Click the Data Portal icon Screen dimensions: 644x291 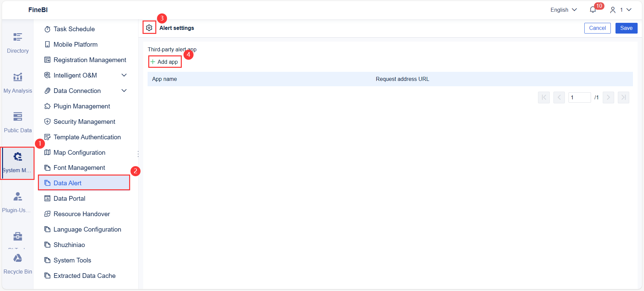point(47,198)
